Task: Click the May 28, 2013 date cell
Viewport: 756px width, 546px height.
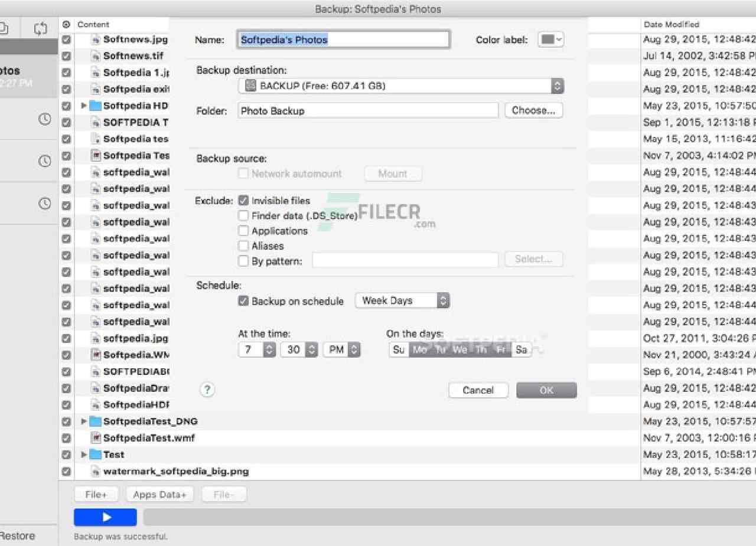Action: (699, 471)
